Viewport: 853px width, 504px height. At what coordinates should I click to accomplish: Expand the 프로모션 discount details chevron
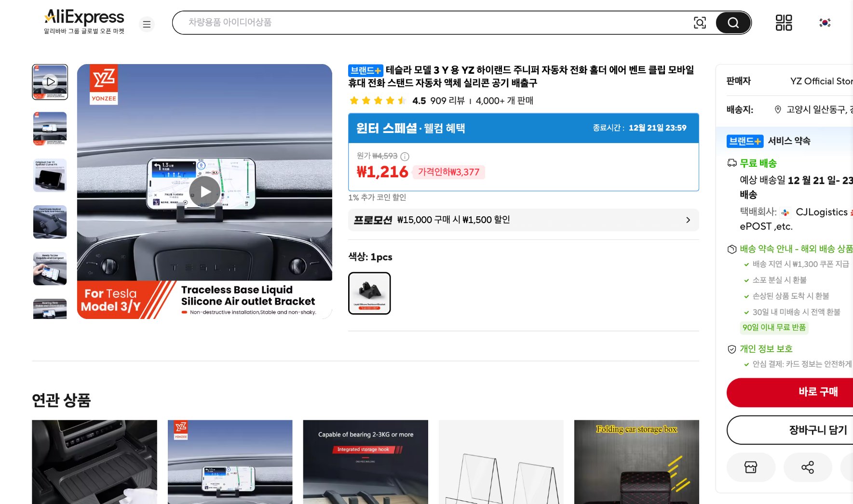point(688,220)
